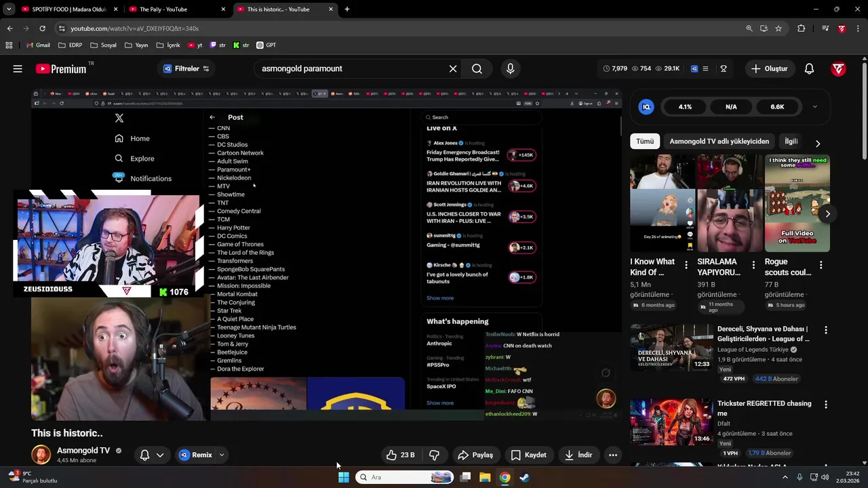
Task: Click the blue vidIQ badge in the sidebar panel
Action: (x=646, y=106)
